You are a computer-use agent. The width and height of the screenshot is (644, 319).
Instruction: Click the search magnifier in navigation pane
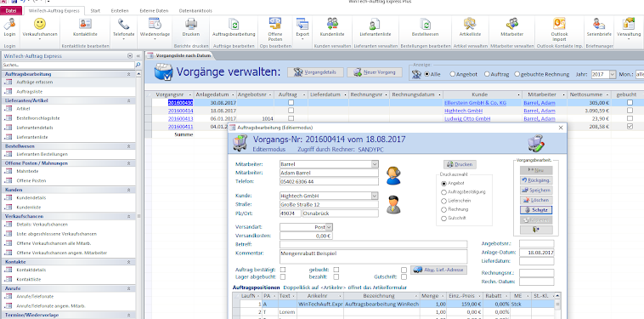[138, 65]
